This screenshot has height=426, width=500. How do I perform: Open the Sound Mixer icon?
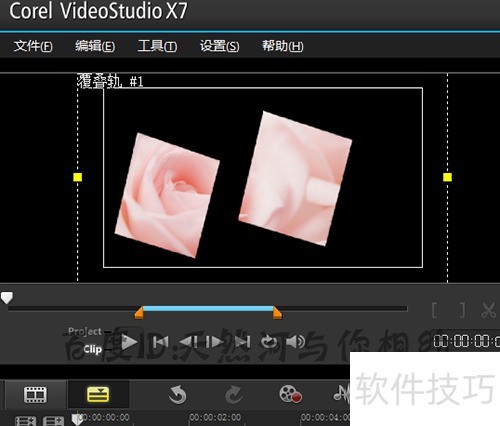(x=341, y=393)
